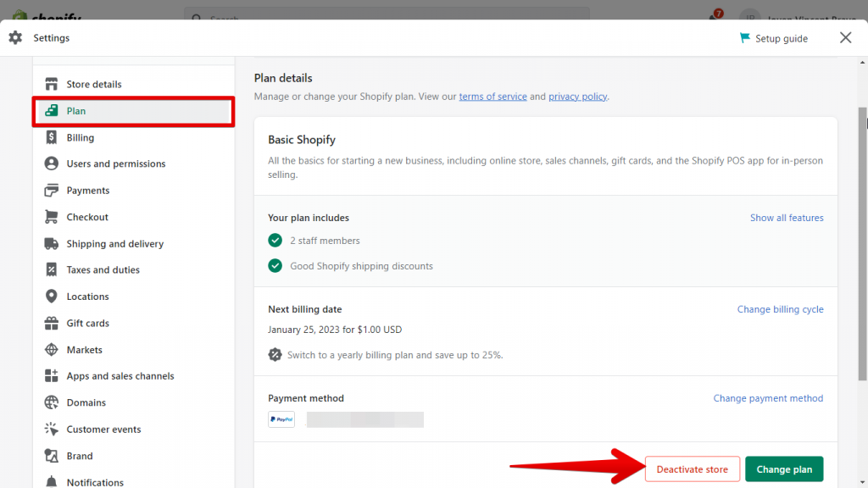Viewport: 868px width, 488px height.
Task: Click the Deactivate store button
Action: pyautogui.click(x=692, y=469)
